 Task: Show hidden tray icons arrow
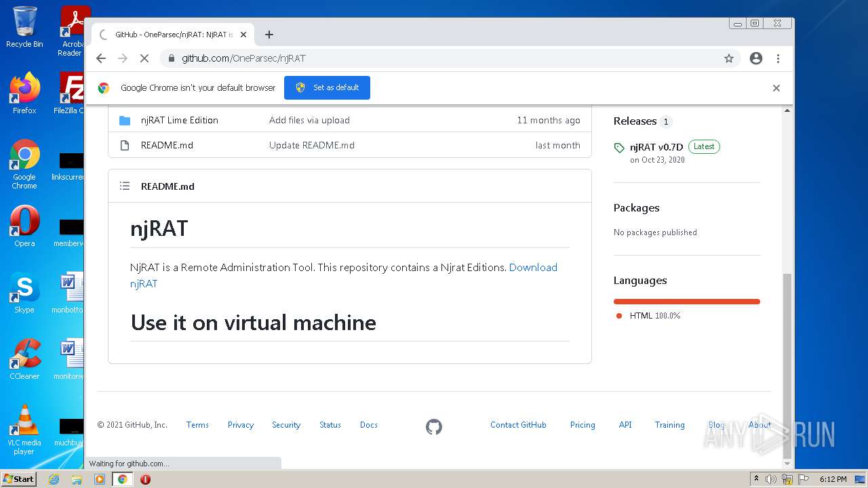[x=756, y=479]
